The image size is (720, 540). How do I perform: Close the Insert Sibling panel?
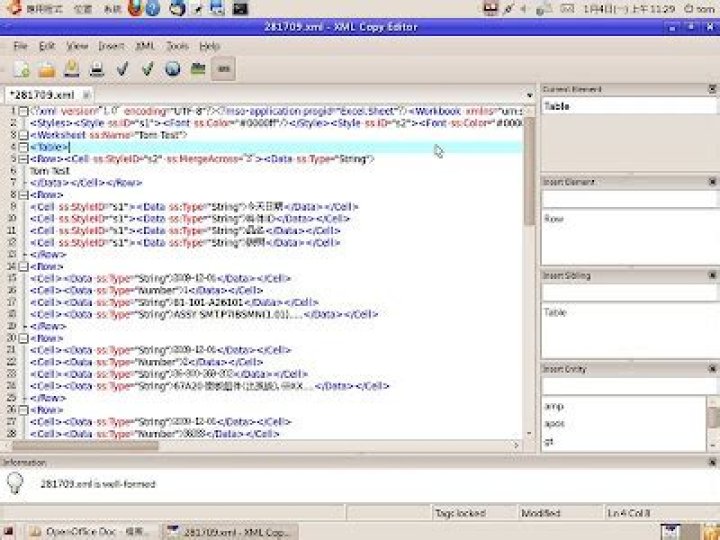point(712,275)
